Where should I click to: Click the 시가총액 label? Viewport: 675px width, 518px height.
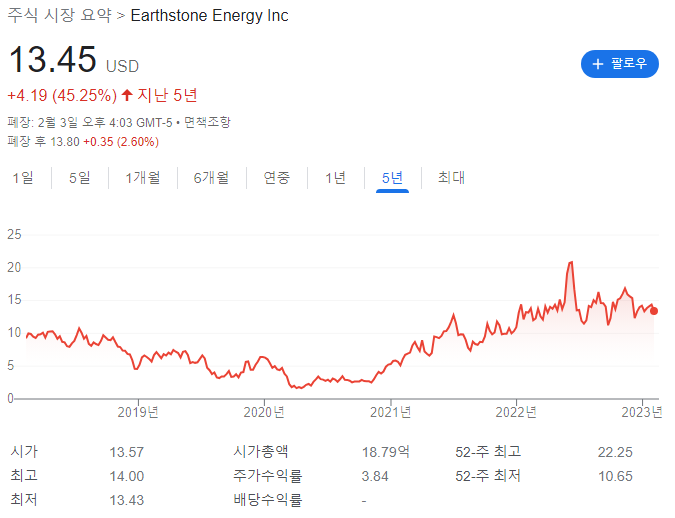260,452
